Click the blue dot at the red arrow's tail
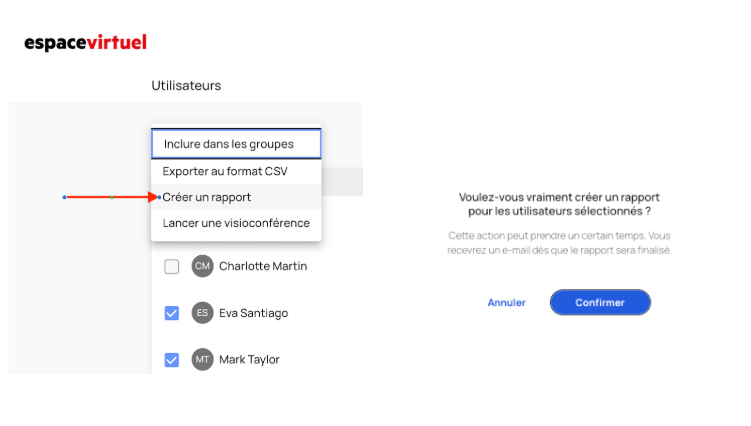 65,197
